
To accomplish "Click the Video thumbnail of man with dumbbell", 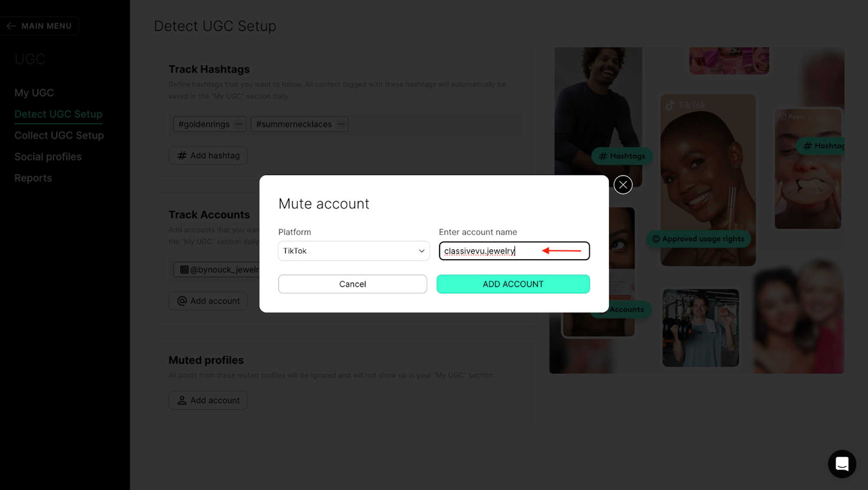I will [x=700, y=328].
